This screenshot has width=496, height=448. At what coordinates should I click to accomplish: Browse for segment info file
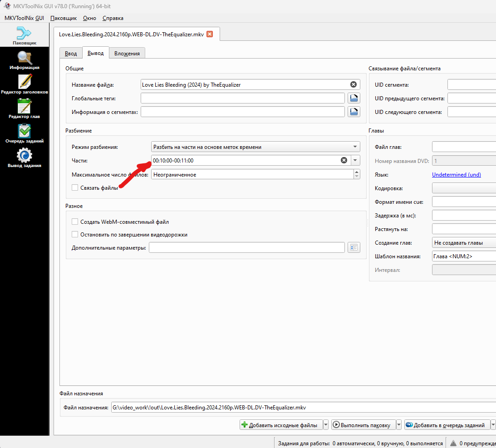354,112
